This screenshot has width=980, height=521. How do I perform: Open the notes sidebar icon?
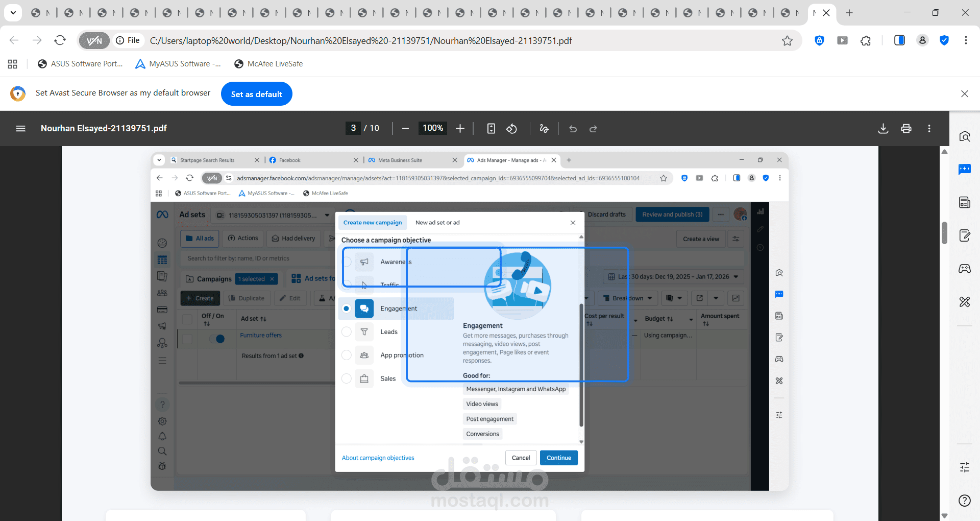(x=965, y=235)
